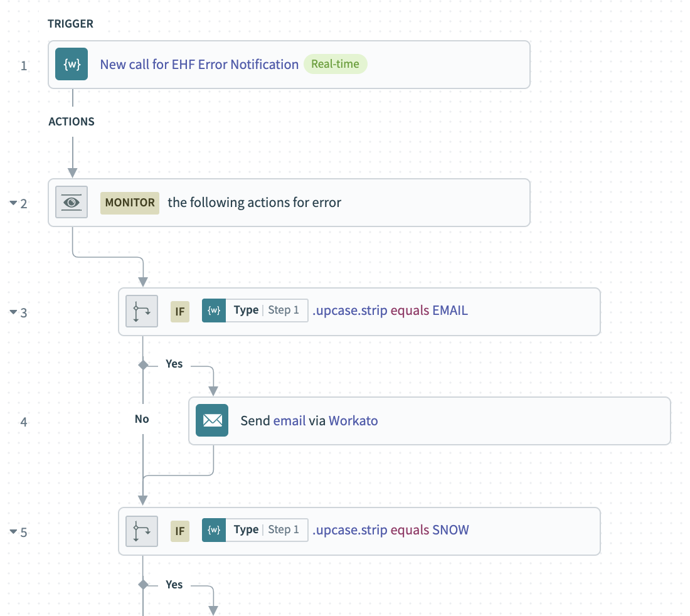Click the Workato link in step 4

pos(353,420)
